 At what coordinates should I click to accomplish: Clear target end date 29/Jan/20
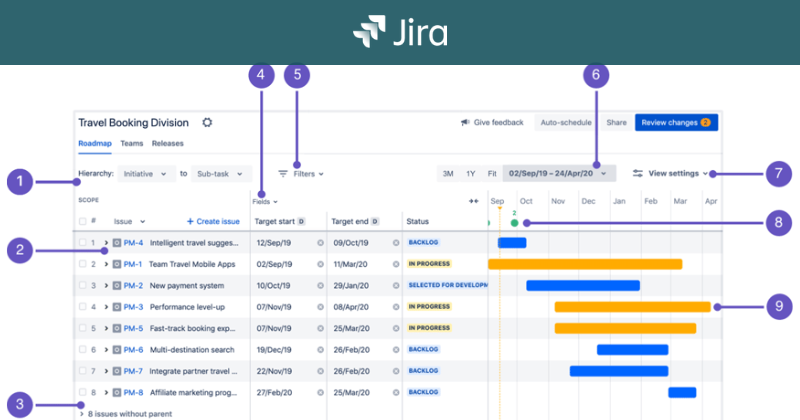(x=396, y=286)
